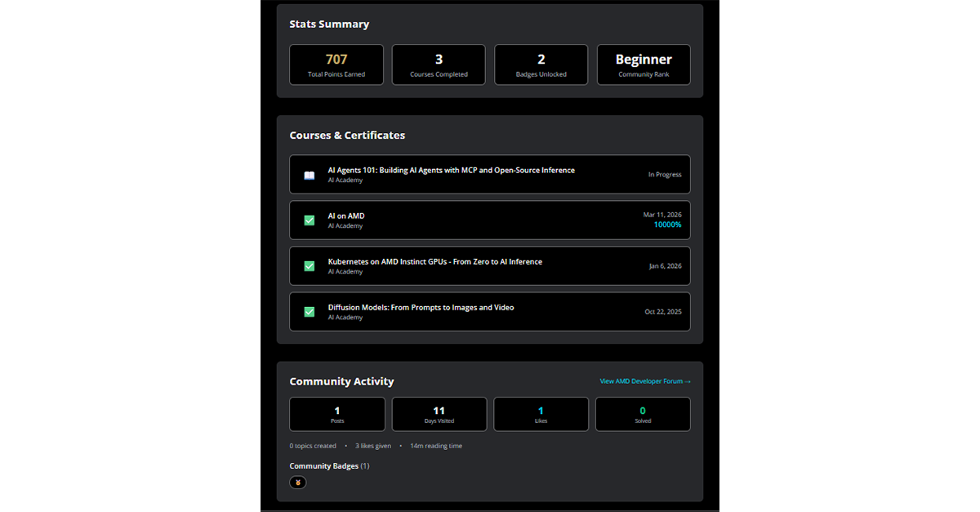Click the 10000% score link on AI on AMD

point(667,225)
